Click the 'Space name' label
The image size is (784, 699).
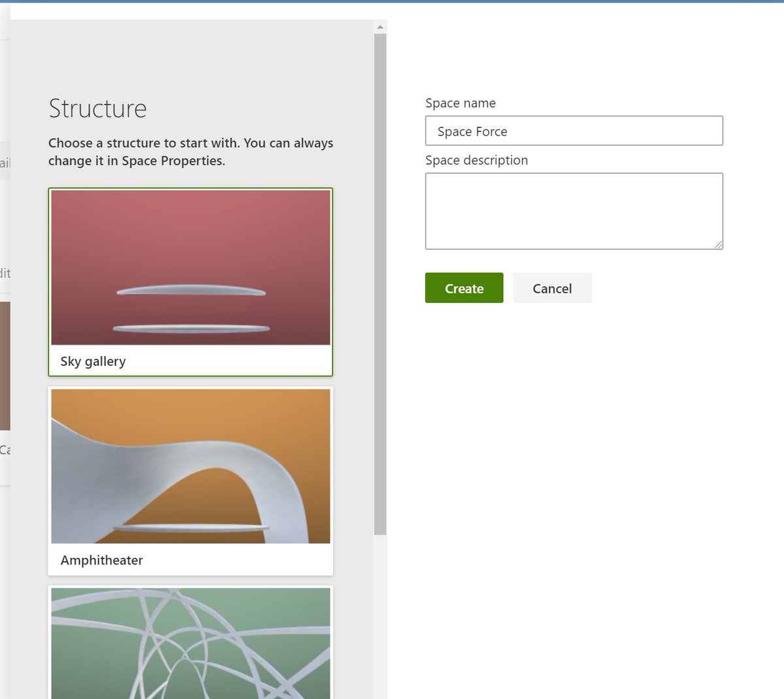click(x=460, y=103)
